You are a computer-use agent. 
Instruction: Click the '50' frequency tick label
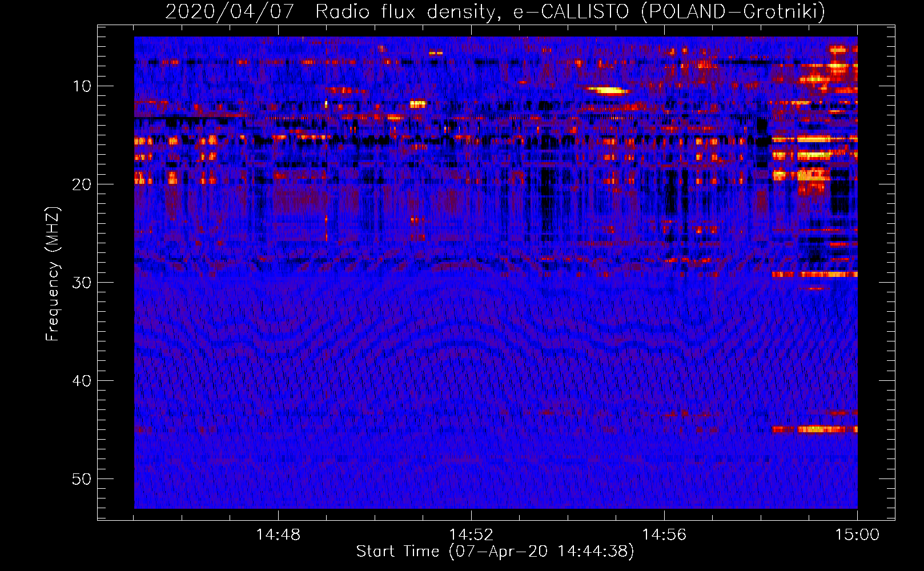click(82, 479)
